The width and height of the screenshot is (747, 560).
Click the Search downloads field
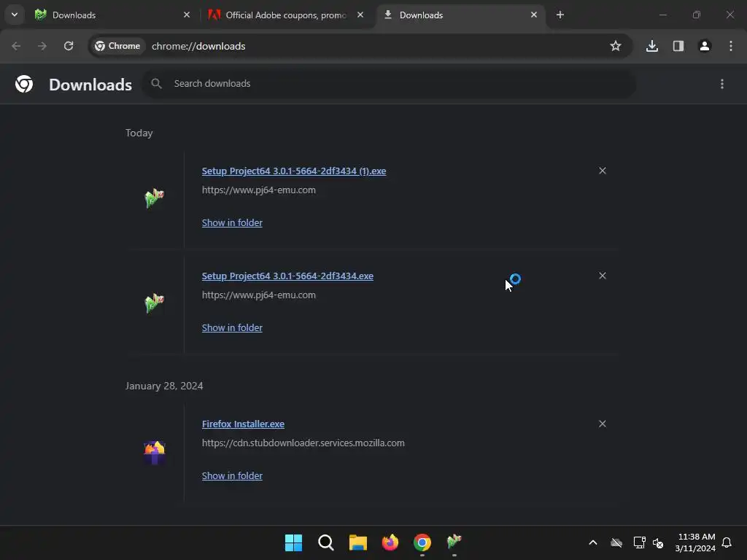[x=390, y=84]
